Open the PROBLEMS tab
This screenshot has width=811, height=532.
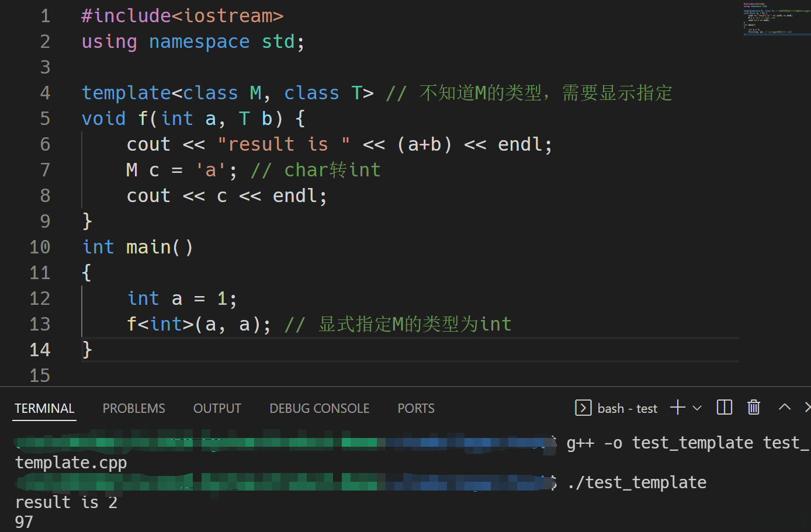point(134,408)
